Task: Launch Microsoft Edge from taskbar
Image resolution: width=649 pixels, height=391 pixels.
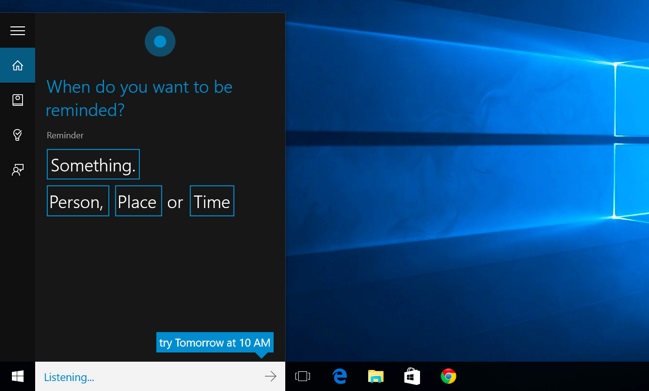Action: pos(339,376)
